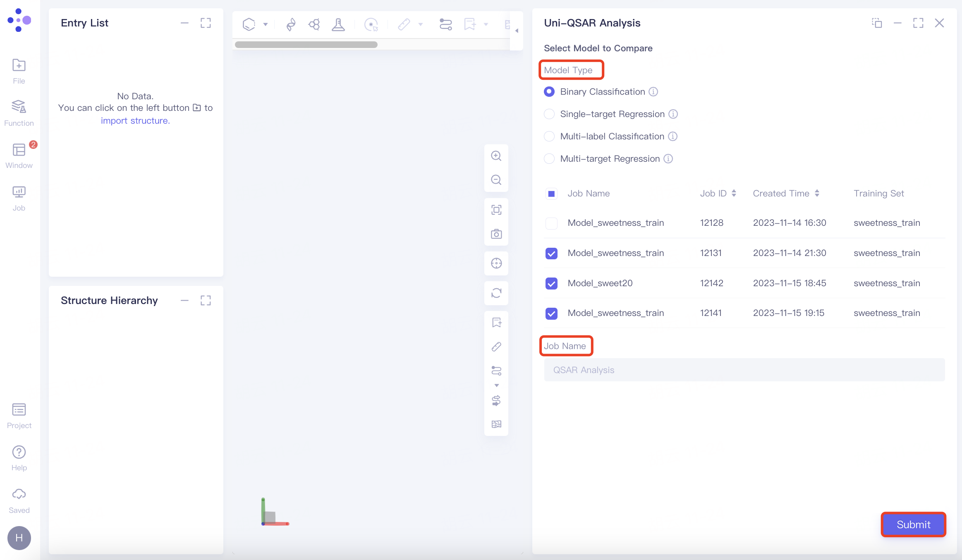Center the view using the crosshair icon
This screenshot has height=560, width=962.
[496, 263]
